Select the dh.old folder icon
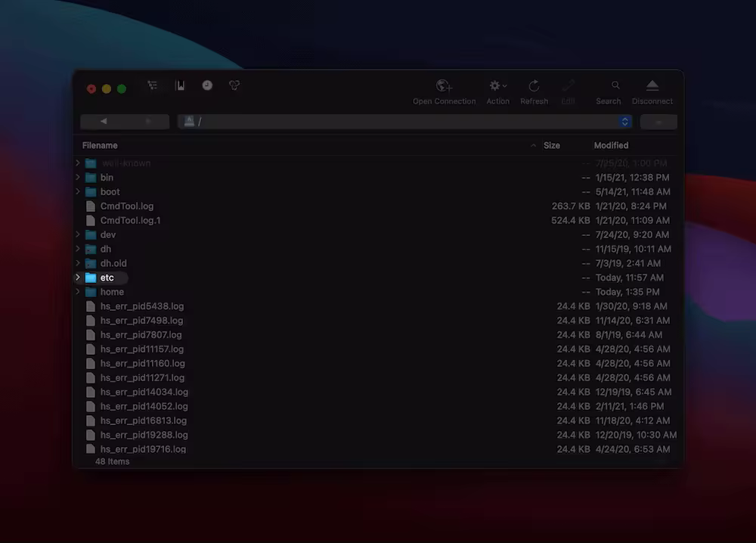Viewport: 756px width, 543px height. [x=91, y=263]
